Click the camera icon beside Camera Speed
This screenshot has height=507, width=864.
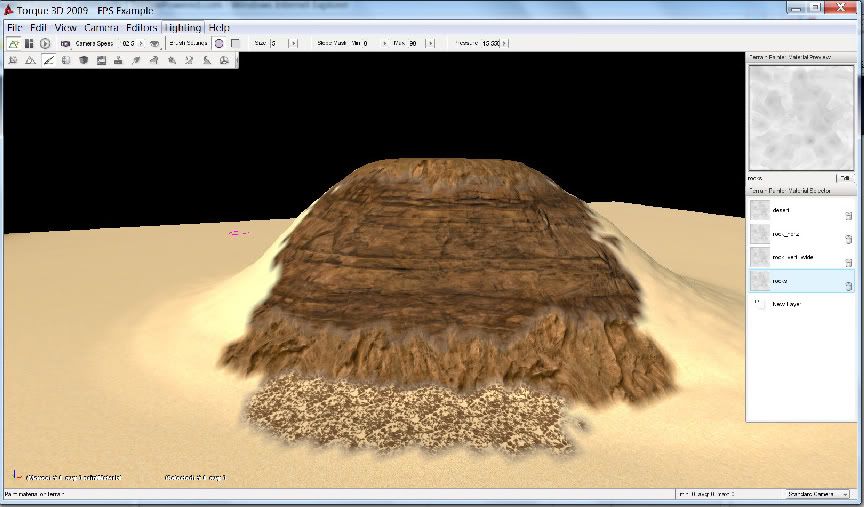65,44
